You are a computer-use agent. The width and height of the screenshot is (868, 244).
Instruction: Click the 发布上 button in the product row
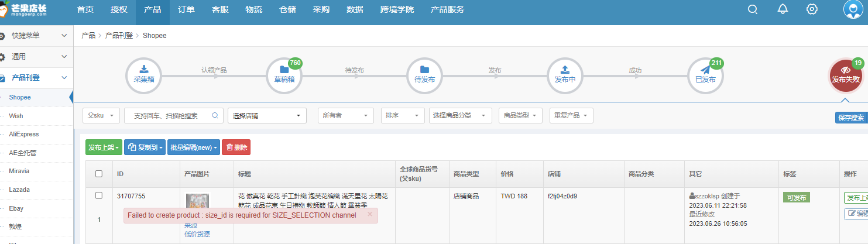pyautogui.click(x=856, y=198)
